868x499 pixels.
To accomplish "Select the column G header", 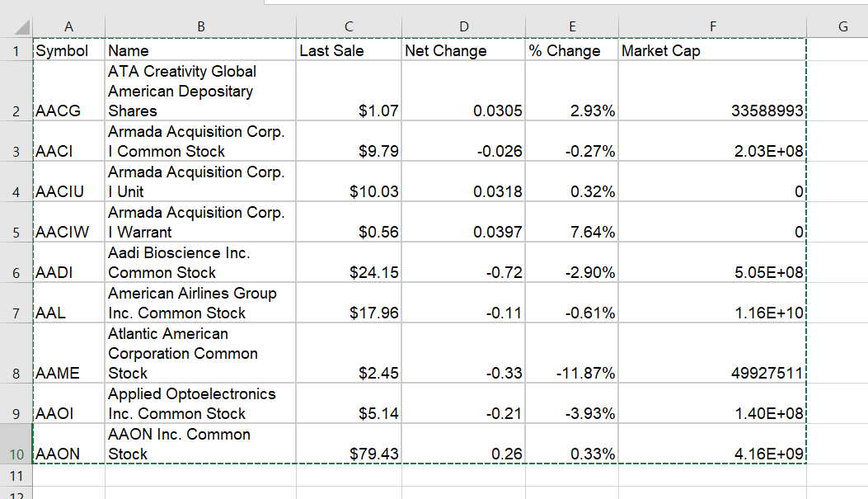I will [x=842, y=26].
